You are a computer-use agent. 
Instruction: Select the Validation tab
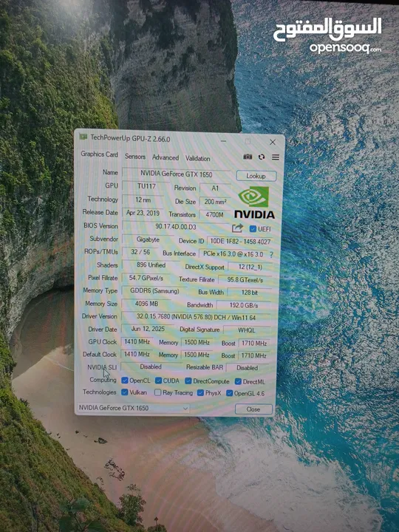tap(198, 158)
